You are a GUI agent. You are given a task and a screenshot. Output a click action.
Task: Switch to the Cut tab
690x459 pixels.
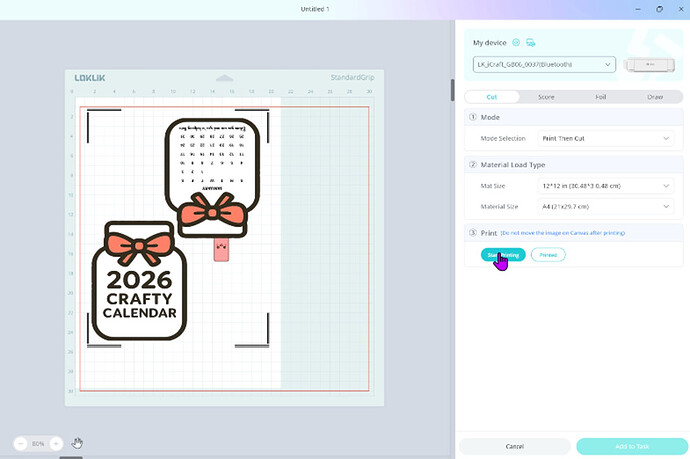tap(492, 96)
